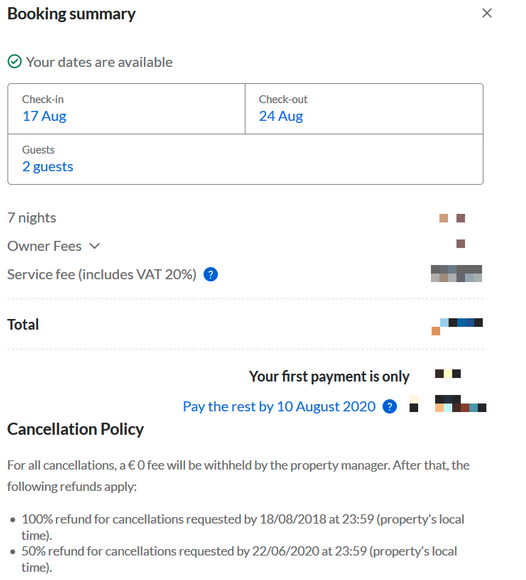Click help icon beside Pay the rest

(x=390, y=407)
